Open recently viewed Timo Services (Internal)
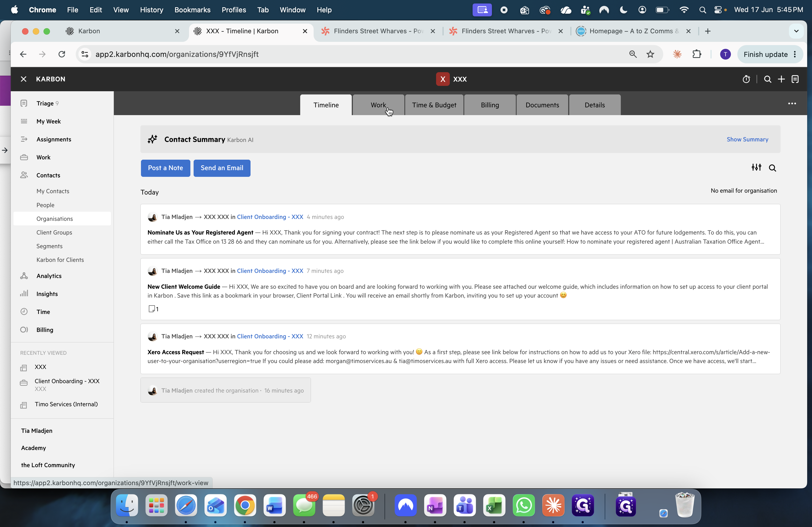The image size is (812, 527). click(x=66, y=404)
